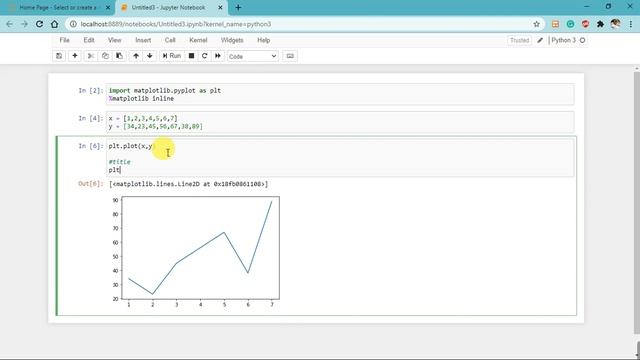This screenshot has width=640, height=360.
Task: Open the Widgets menu
Action: (232, 40)
